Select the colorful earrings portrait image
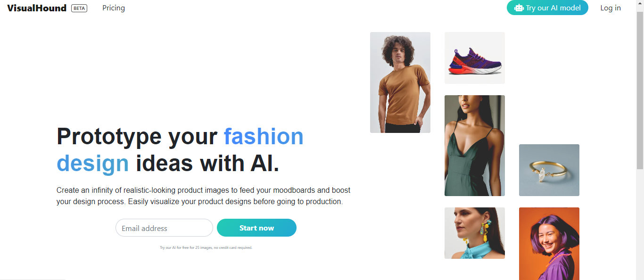 pyautogui.click(x=475, y=233)
